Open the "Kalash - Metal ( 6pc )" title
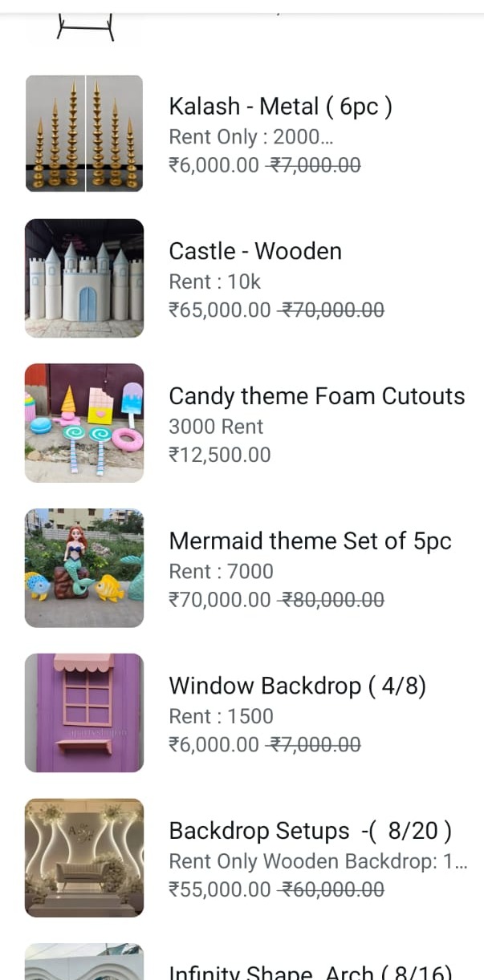484x980 pixels. [x=280, y=107]
